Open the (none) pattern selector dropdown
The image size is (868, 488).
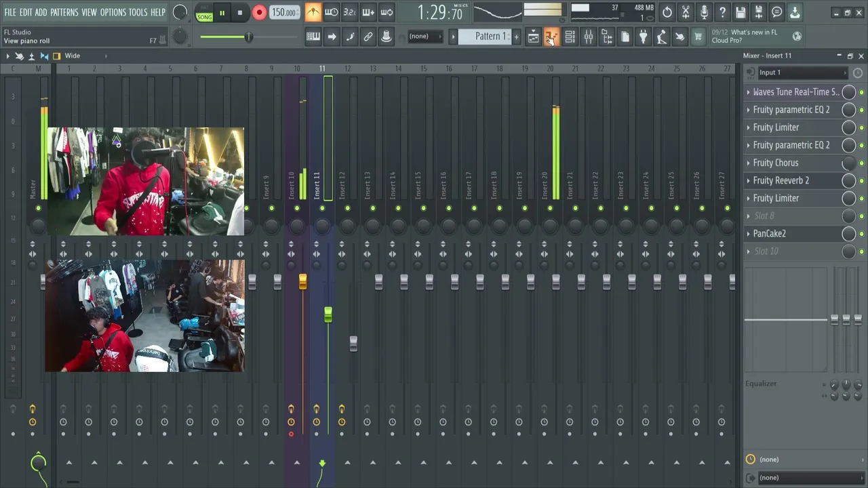[425, 37]
